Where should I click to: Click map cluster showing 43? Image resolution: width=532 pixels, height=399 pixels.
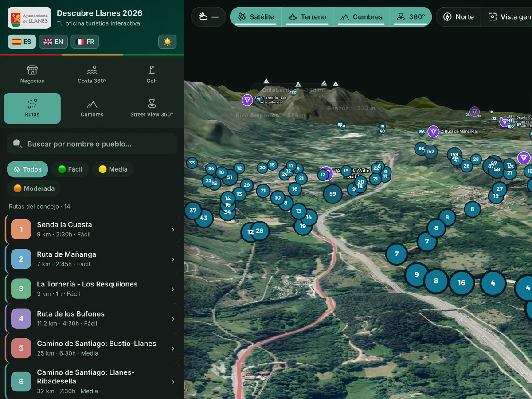(204, 218)
